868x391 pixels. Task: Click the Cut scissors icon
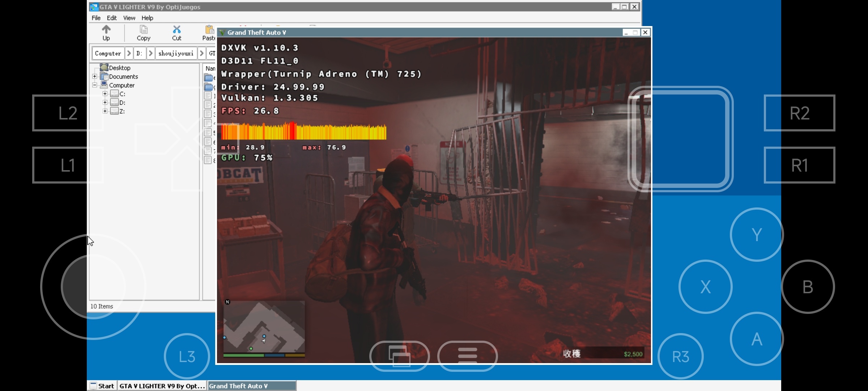[x=176, y=29]
